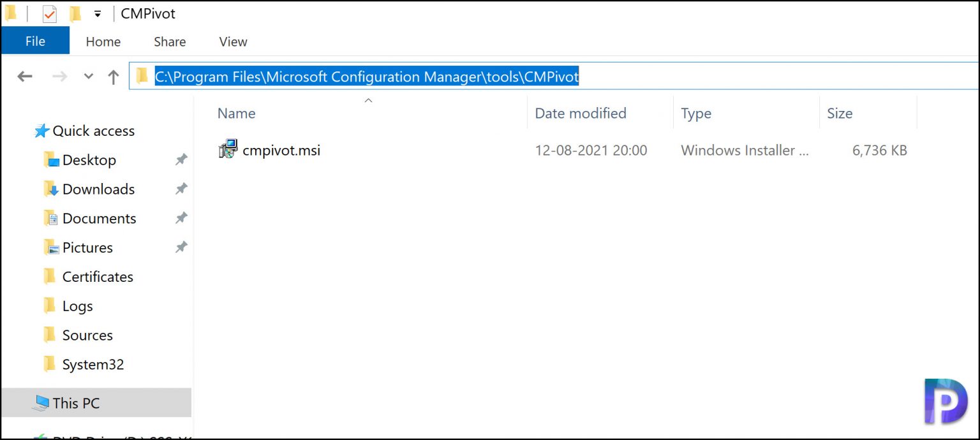Click the 12-08-2021 20:00 date cell
The image size is (980, 440).
coord(591,150)
